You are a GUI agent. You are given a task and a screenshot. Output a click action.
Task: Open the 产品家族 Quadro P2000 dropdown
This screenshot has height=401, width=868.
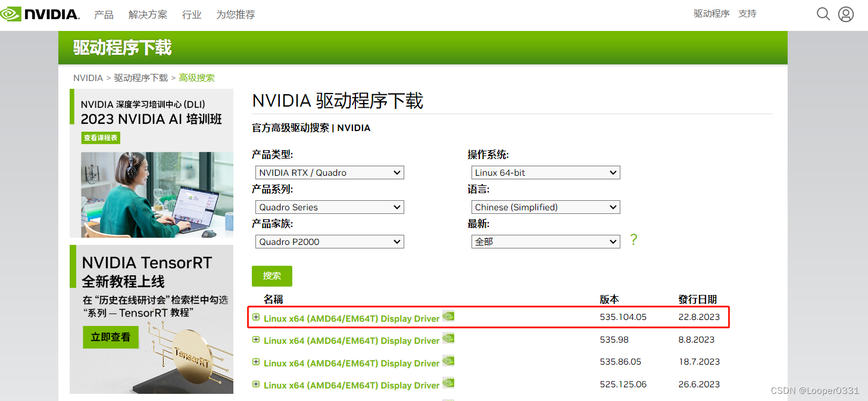[x=329, y=242]
